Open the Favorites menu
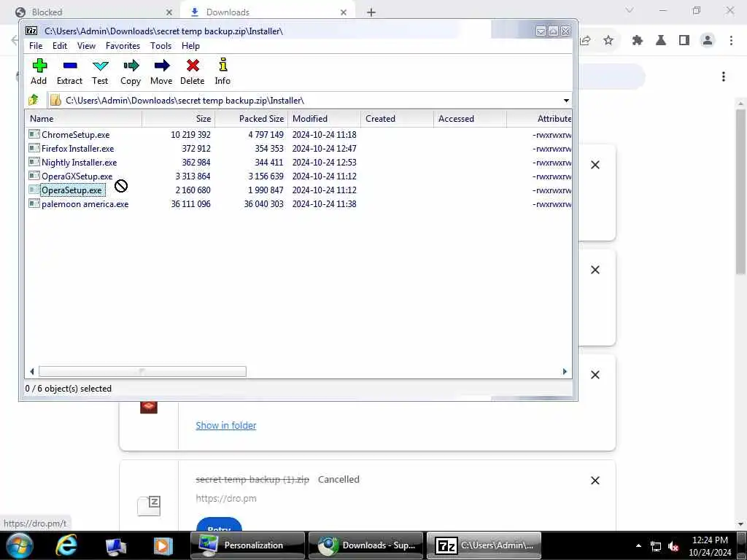 (x=123, y=46)
